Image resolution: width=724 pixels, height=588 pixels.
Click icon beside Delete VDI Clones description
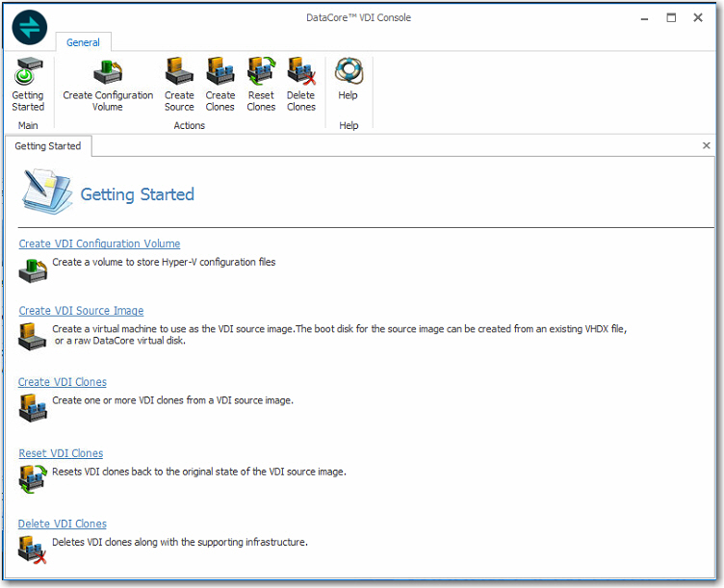pos(32,548)
